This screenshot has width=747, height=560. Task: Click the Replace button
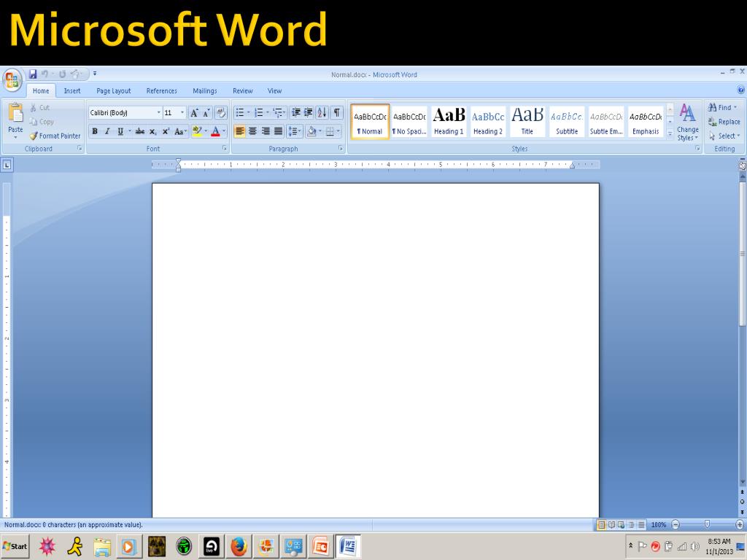pos(724,122)
